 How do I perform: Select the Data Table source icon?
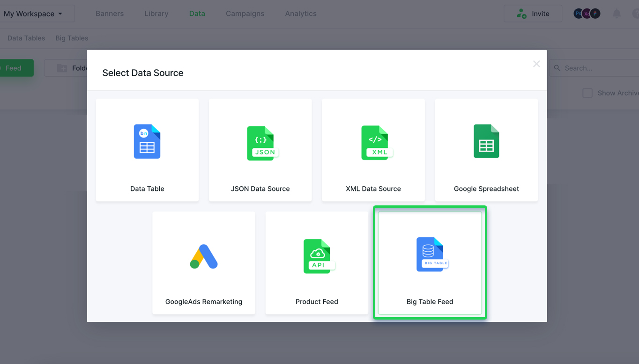147,141
